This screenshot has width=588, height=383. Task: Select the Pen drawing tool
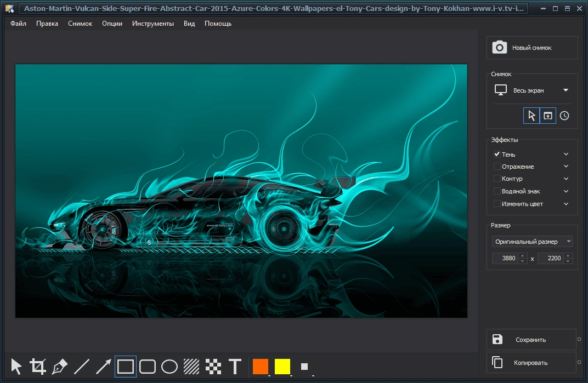[60, 367]
